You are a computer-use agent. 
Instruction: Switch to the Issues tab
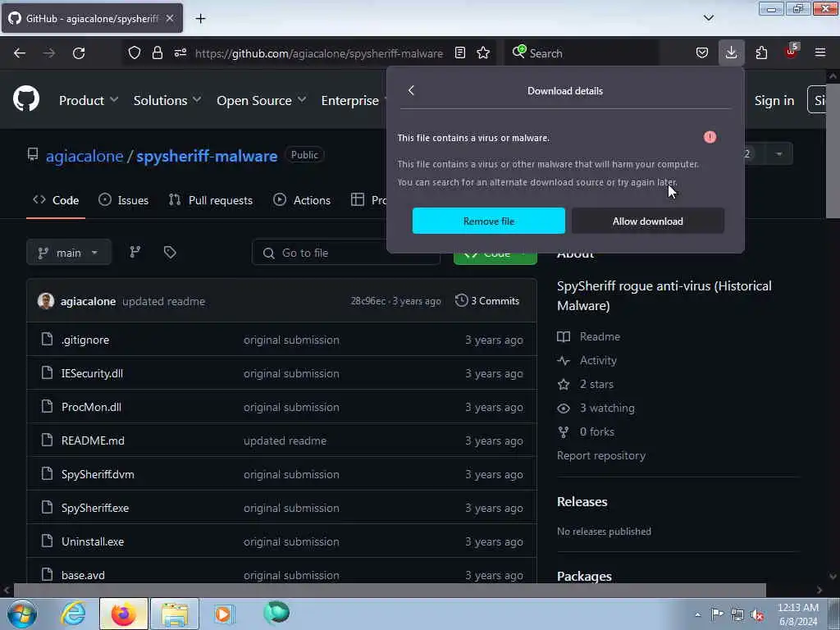(124, 200)
